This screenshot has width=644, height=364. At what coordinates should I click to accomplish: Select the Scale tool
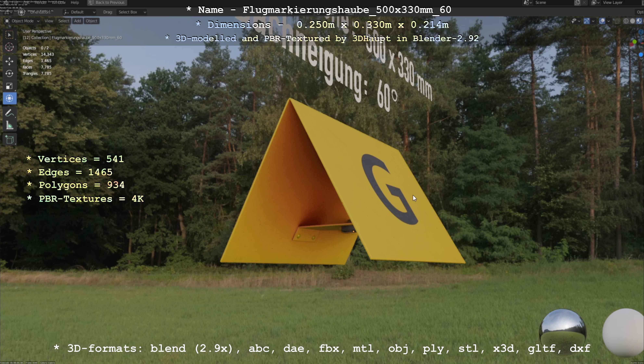(x=9, y=86)
